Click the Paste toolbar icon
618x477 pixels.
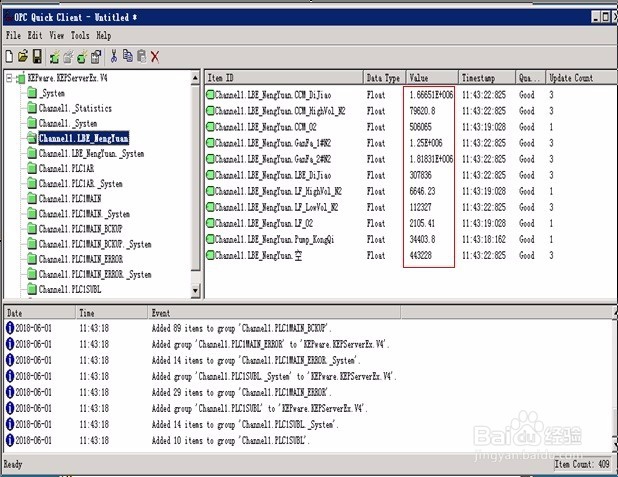[x=141, y=56]
